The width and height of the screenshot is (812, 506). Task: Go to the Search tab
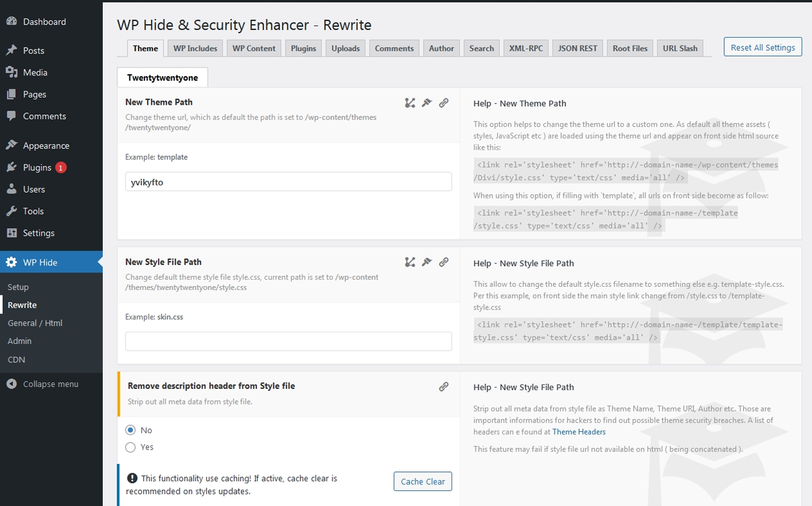482,48
